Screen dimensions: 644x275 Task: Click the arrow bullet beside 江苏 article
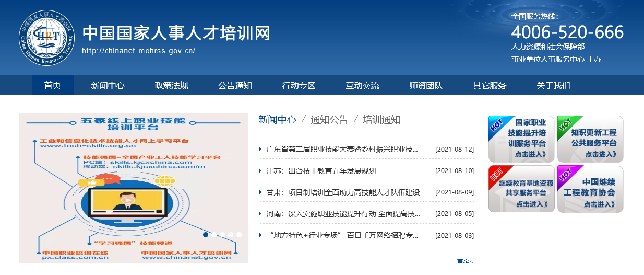(260, 171)
